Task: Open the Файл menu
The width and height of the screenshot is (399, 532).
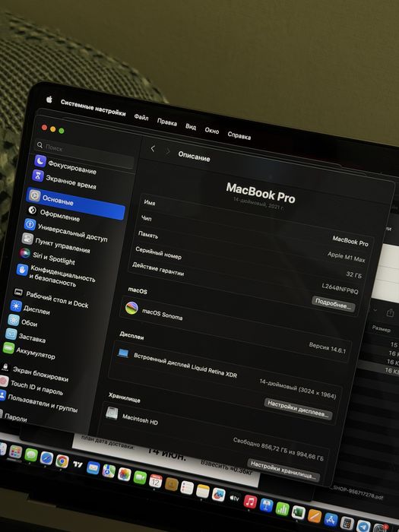Action: (x=141, y=117)
